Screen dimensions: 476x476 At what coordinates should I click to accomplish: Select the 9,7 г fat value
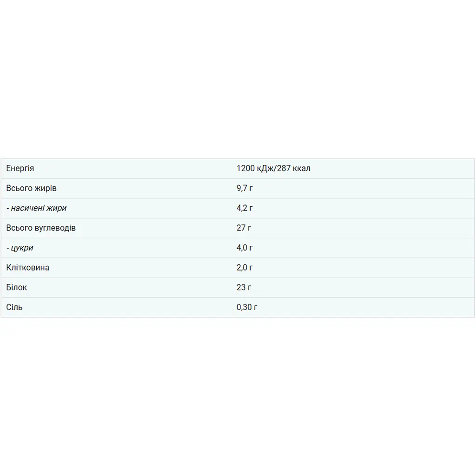tap(245, 189)
